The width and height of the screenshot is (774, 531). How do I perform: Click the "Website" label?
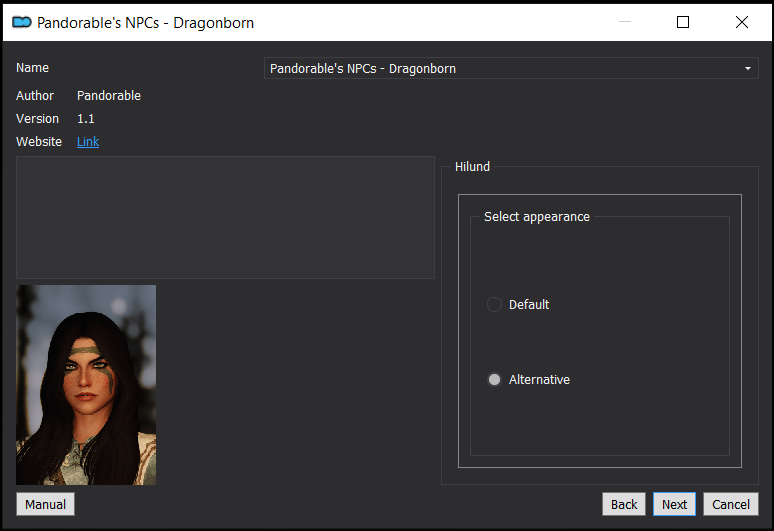pos(39,142)
